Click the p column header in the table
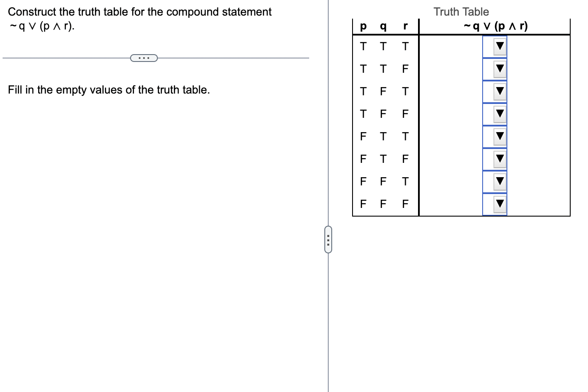 [362, 26]
